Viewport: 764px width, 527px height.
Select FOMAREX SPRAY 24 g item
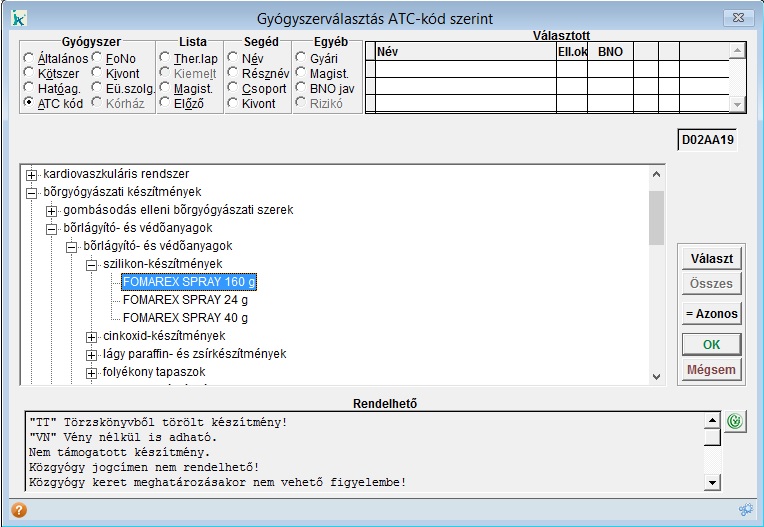click(x=185, y=300)
